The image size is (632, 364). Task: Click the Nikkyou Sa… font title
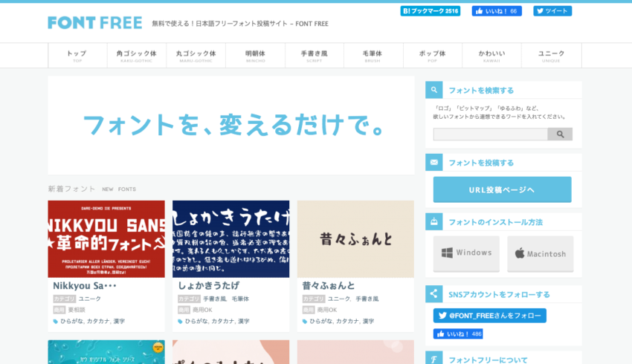coord(85,286)
